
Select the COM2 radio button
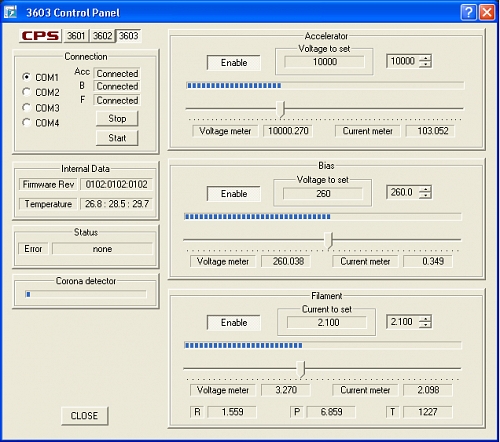pyautogui.click(x=26, y=92)
